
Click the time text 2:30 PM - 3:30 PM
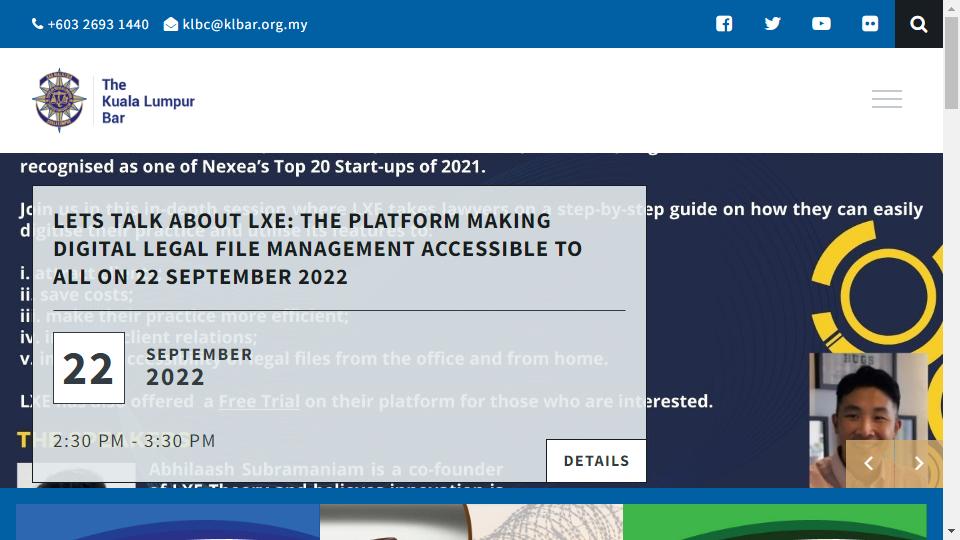[134, 441]
